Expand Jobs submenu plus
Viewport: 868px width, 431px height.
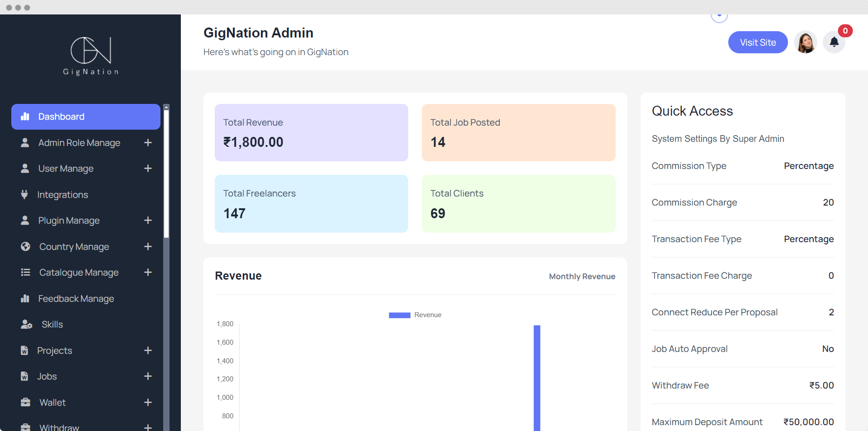click(148, 376)
